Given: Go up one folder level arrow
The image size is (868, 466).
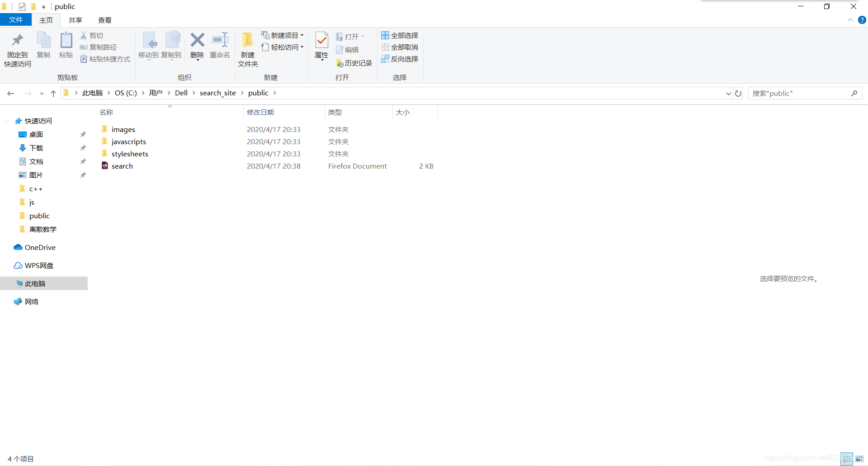Looking at the screenshot, I should [53, 93].
